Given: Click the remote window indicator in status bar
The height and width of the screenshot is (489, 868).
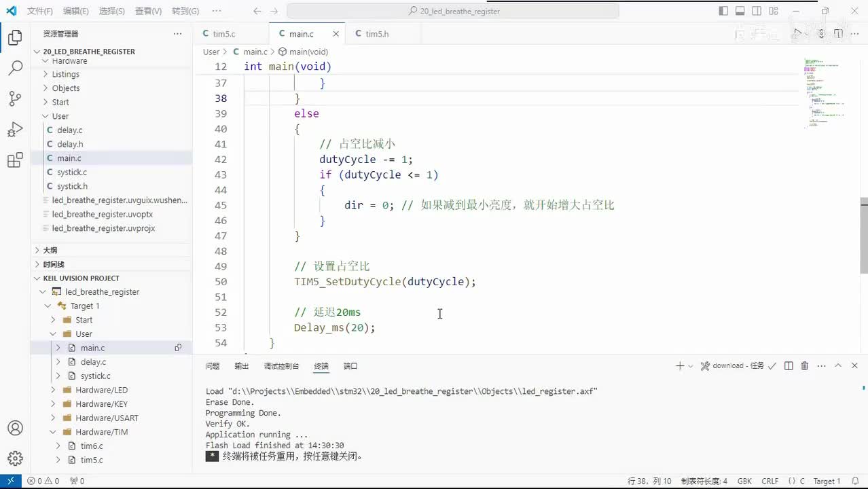Looking at the screenshot, I should point(10,481).
